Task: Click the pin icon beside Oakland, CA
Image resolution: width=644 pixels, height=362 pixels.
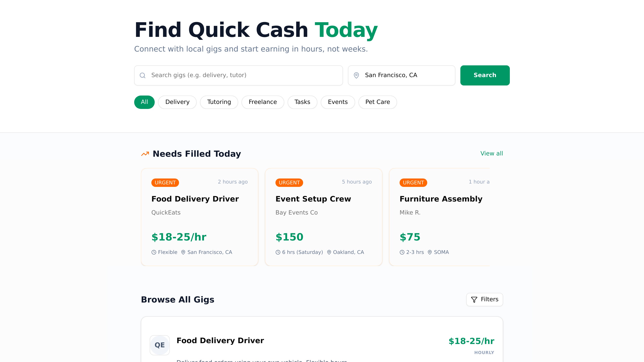Action: click(329, 252)
